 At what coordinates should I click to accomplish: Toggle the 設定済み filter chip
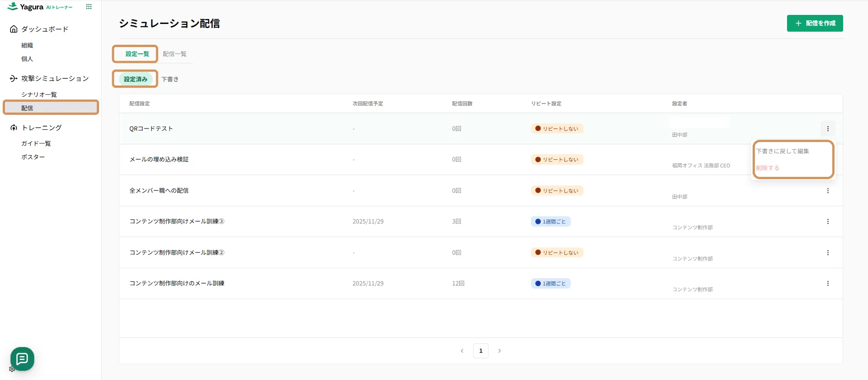click(x=136, y=79)
